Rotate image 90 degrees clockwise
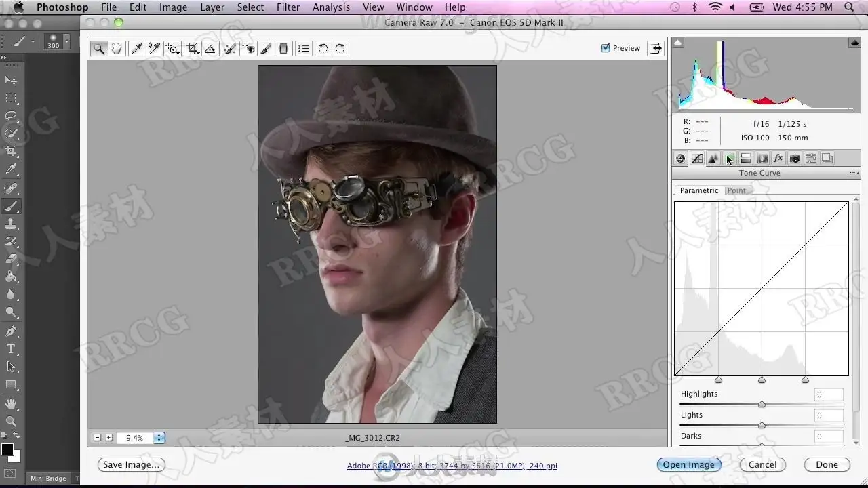This screenshot has width=868, height=488. pos(340,49)
